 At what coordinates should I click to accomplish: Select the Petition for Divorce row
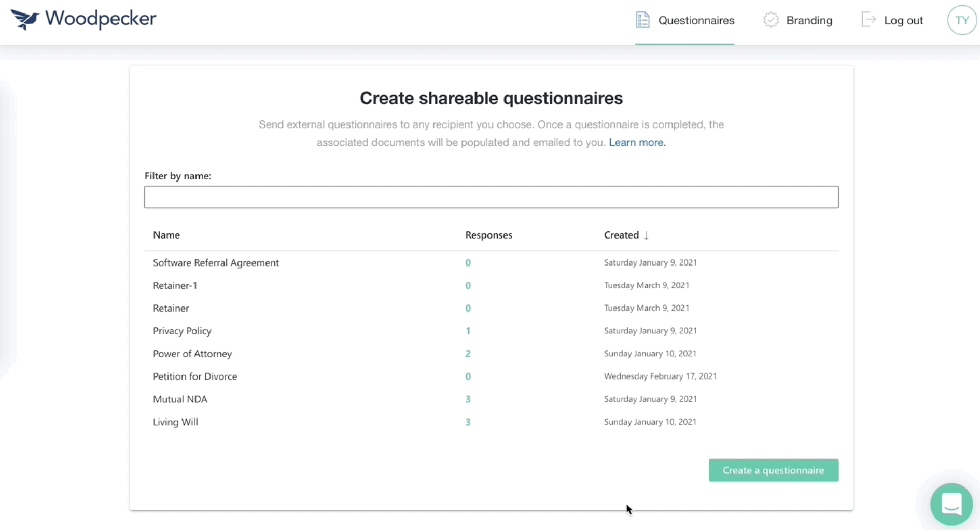[195, 376]
